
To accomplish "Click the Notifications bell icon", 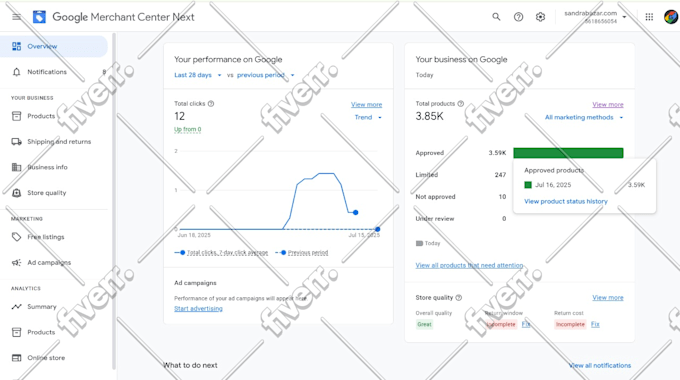I will (16, 72).
